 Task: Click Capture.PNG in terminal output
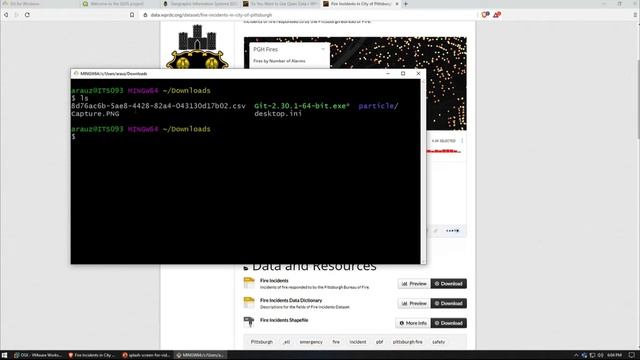coord(95,113)
